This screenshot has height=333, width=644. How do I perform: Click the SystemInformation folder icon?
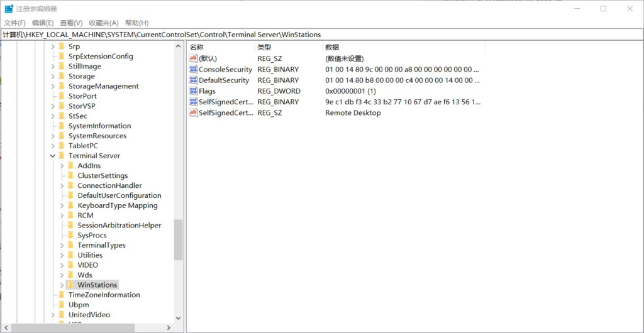(62, 126)
